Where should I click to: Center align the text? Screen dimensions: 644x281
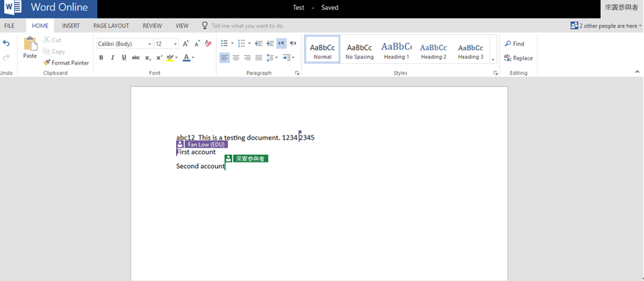point(236,57)
